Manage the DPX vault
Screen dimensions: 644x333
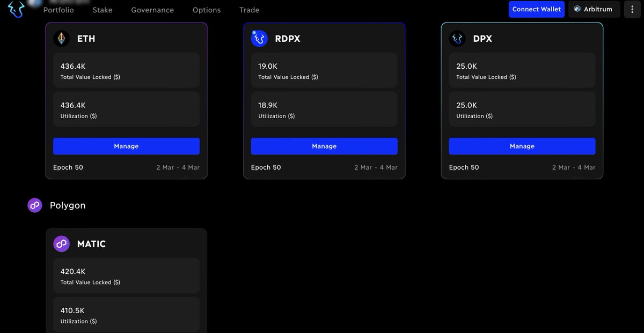click(522, 146)
